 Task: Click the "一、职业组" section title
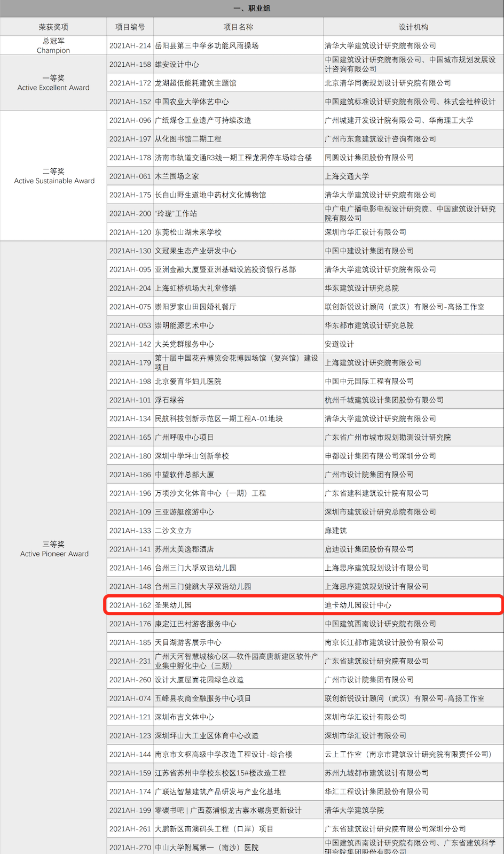pyautogui.click(x=252, y=9)
